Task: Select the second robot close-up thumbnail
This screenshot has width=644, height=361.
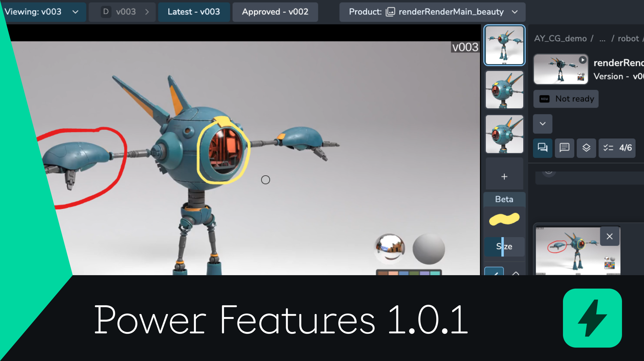Action: pyautogui.click(x=504, y=90)
